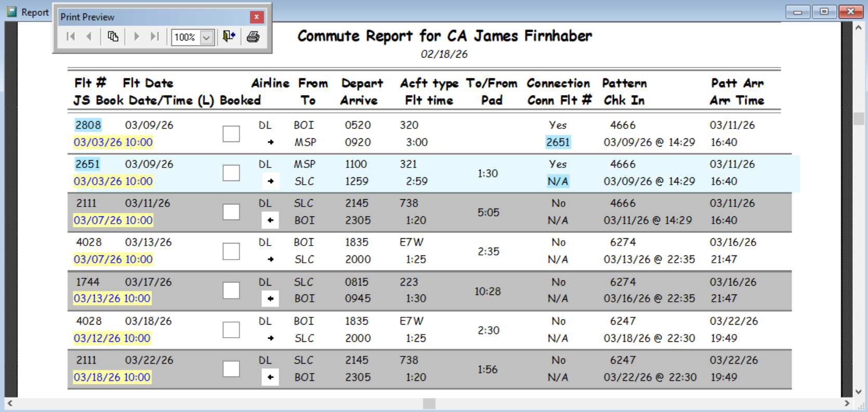Go to the first page of preview
Image resolution: width=868 pixels, height=412 pixels.
tap(71, 36)
